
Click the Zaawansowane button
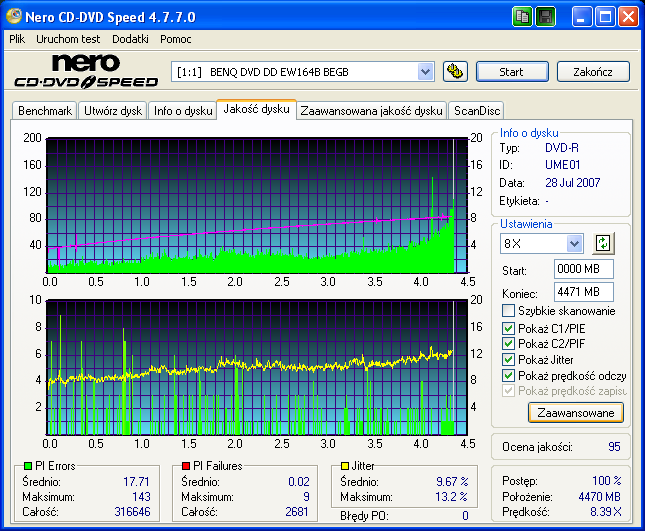pos(576,413)
